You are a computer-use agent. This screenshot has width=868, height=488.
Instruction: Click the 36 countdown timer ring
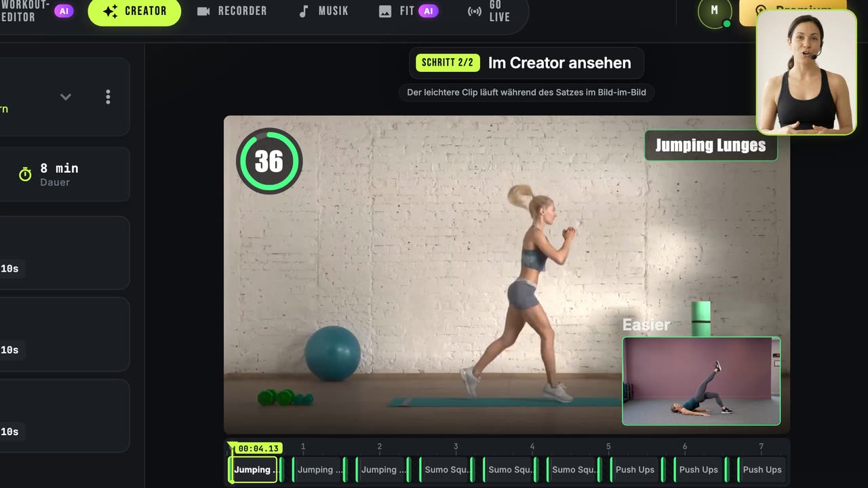point(269,161)
